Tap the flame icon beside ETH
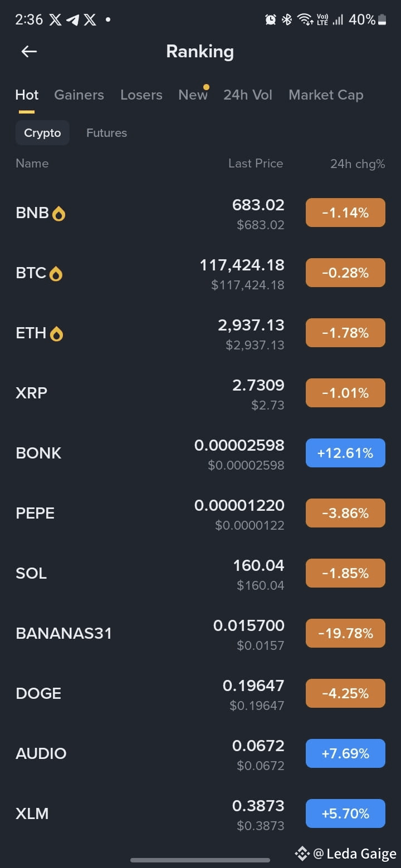401x868 pixels. point(56,333)
